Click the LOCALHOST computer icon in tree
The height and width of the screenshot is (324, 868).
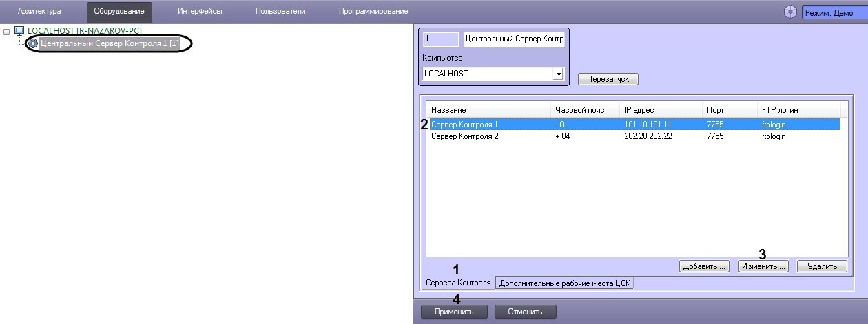(x=19, y=31)
